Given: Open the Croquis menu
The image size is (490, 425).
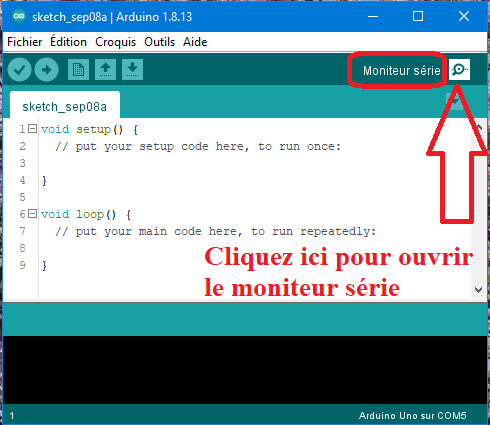Looking at the screenshot, I should pyautogui.click(x=115, y=42).
